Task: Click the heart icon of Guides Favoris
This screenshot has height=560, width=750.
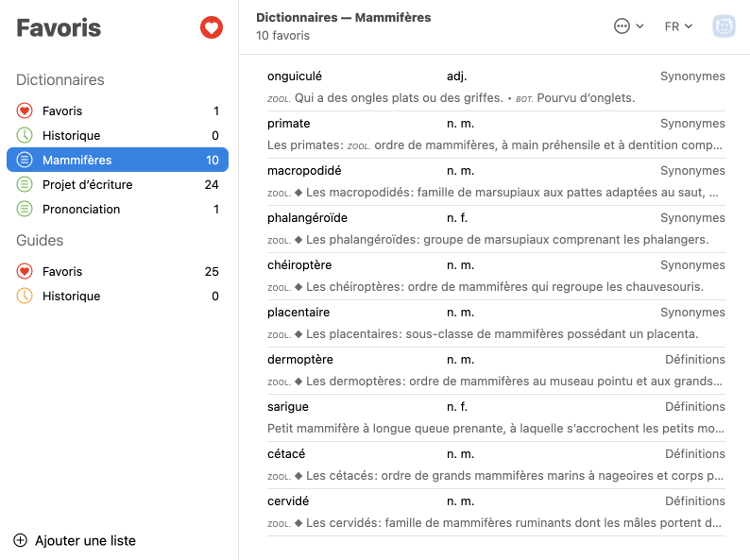Action: tap(25, 272)
